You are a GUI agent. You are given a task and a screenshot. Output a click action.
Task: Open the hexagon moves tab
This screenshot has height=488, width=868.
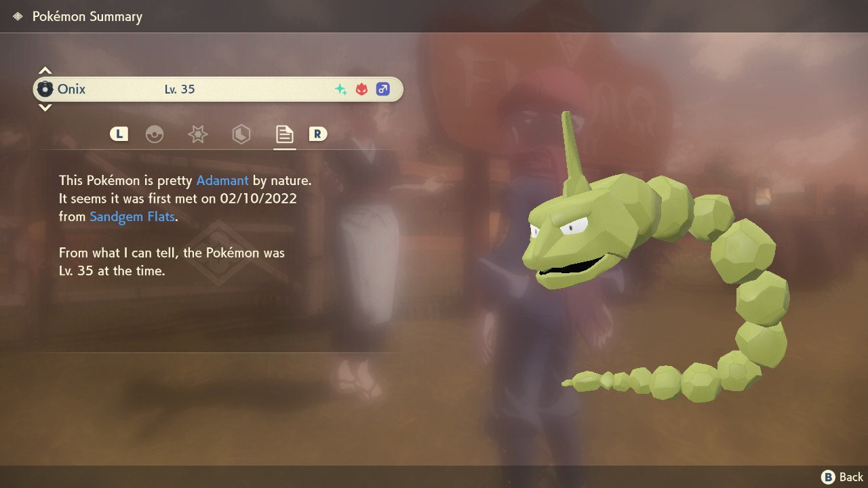click(x=241, y=134)
